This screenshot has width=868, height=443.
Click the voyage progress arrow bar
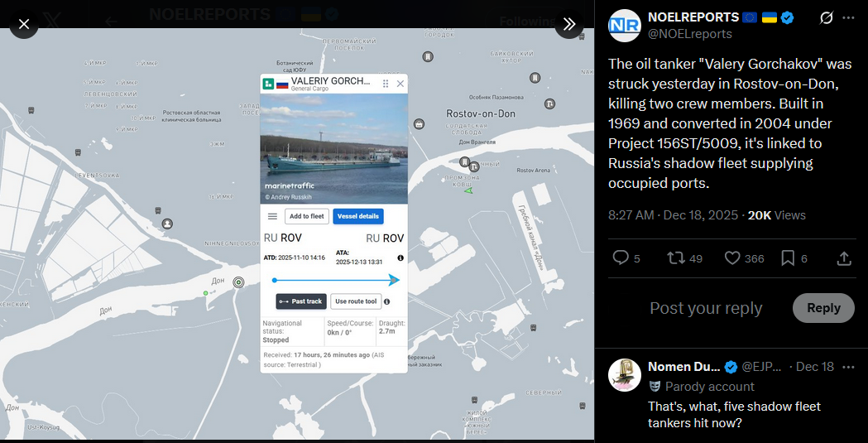(x=336, y=280)
